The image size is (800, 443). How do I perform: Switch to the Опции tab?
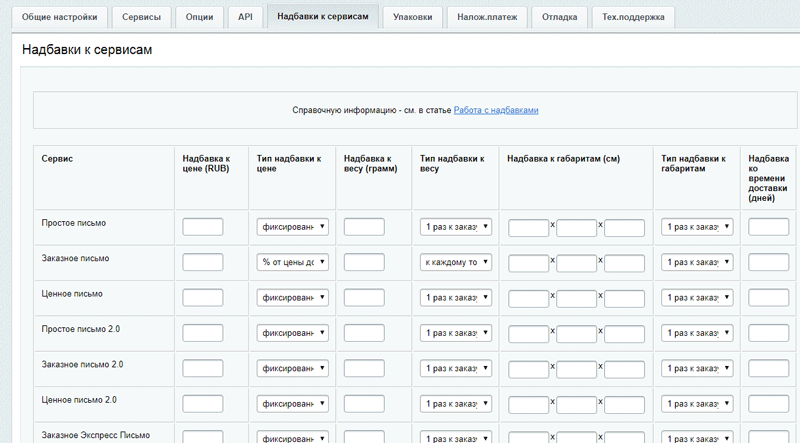(x=200, y=17)
